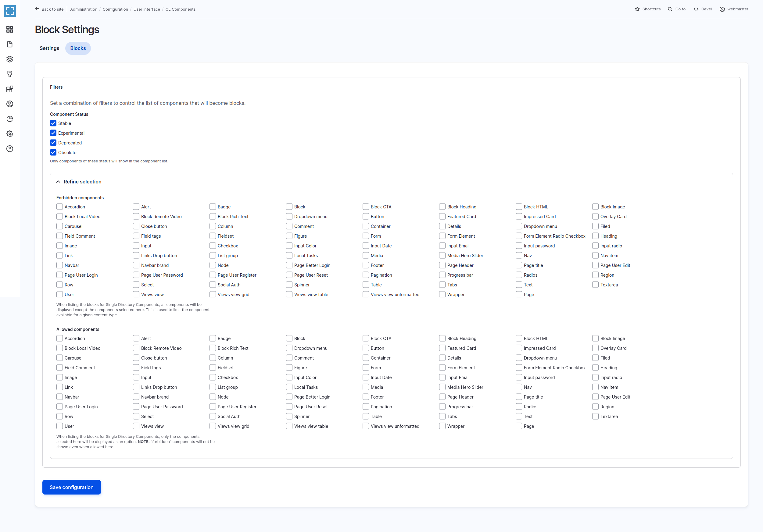Open the Configuration gear icon in sidebar

click(x=10, y=134)
